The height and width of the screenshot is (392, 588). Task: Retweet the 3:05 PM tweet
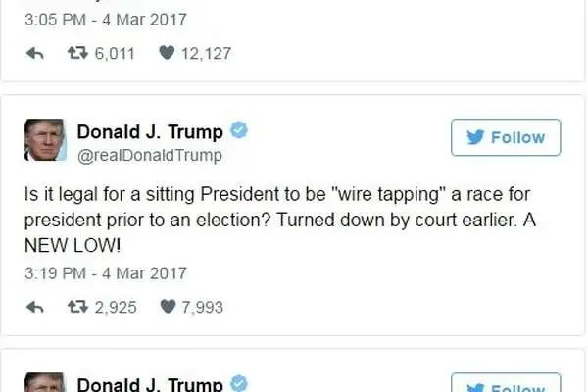77,53
